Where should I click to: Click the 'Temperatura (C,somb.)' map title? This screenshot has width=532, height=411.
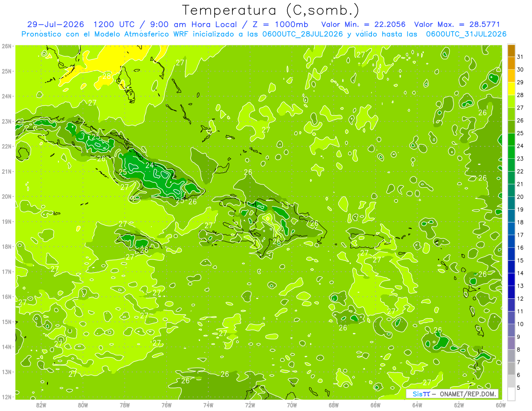click(x=271, y=10)
